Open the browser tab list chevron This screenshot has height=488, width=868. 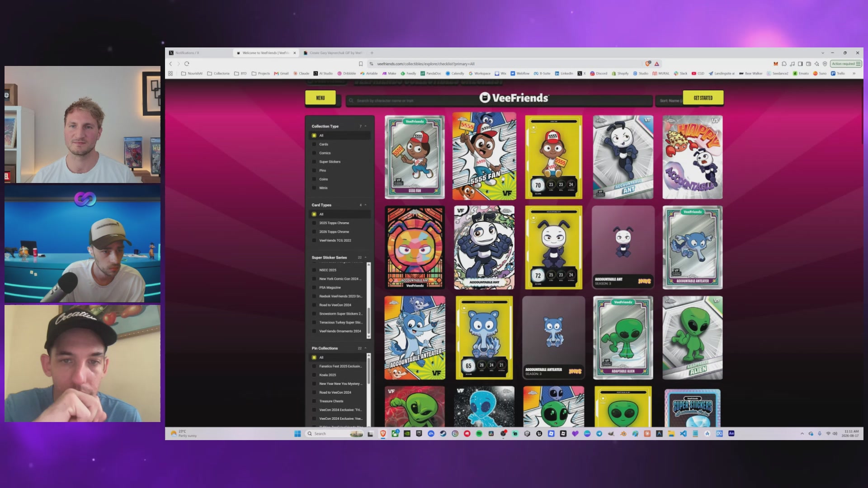[823, 53]
